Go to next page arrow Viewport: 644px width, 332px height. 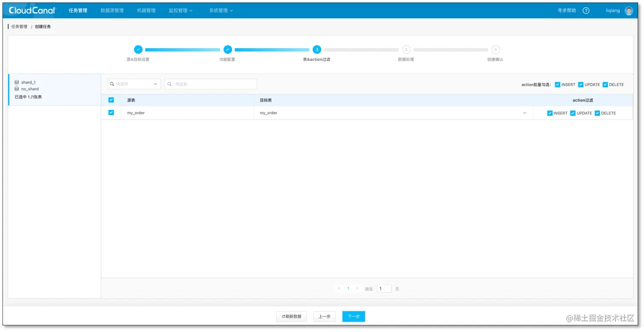[357, 289]
